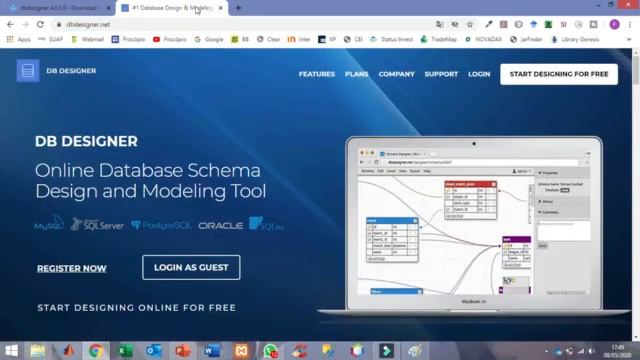Click the Chrome taskbar icon
640x360 pixels.
point(96,351)
